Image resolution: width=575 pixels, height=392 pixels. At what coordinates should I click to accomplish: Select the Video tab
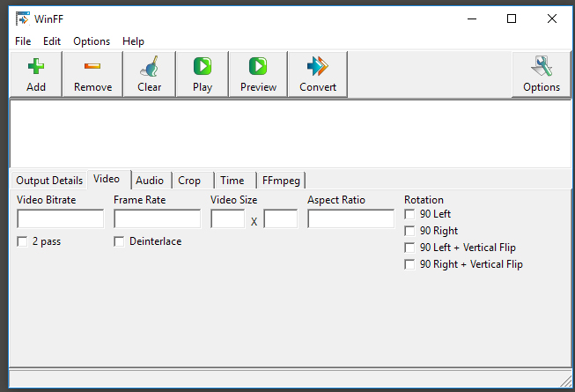(x=108, y=180)
